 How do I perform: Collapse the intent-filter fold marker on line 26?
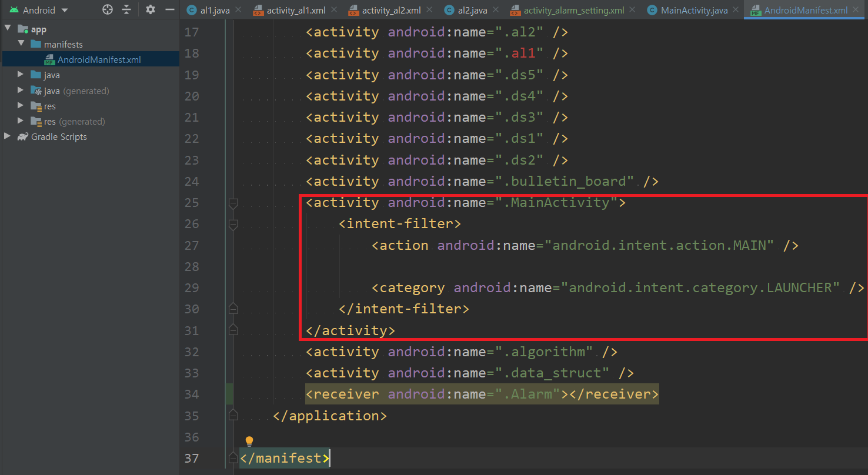(x=233, y=224)
